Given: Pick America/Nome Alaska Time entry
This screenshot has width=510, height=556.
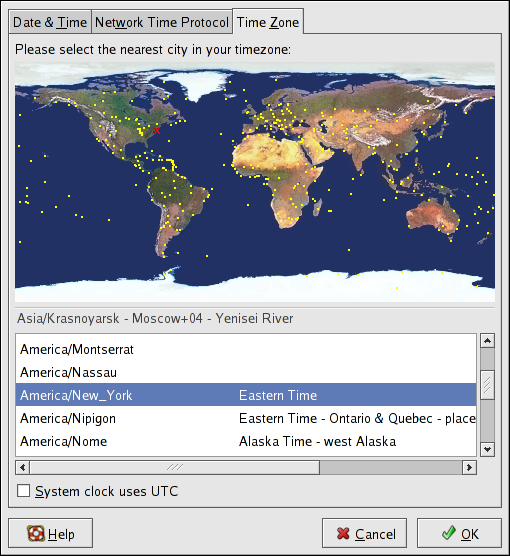Looking at the screenshot, I should coord(246,441).
